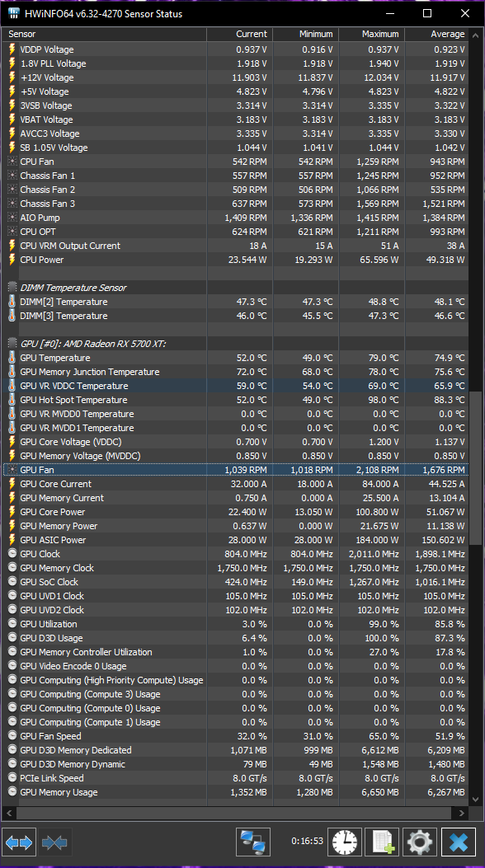Click the shrink columns arrows icon
485x868 pixels.
54,842
